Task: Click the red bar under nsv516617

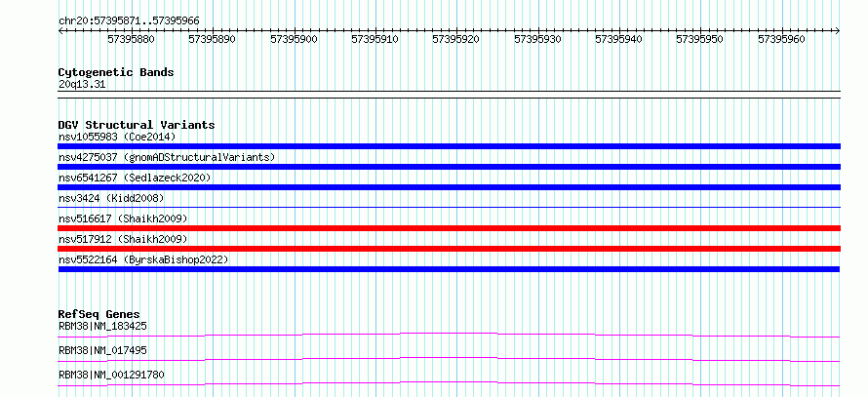Action: click(449, 228)
